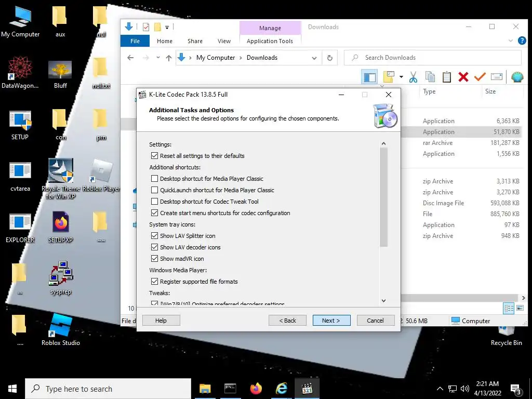Open the Application Tools tab
Screen dimensions: 532x399
coord(270,41)
